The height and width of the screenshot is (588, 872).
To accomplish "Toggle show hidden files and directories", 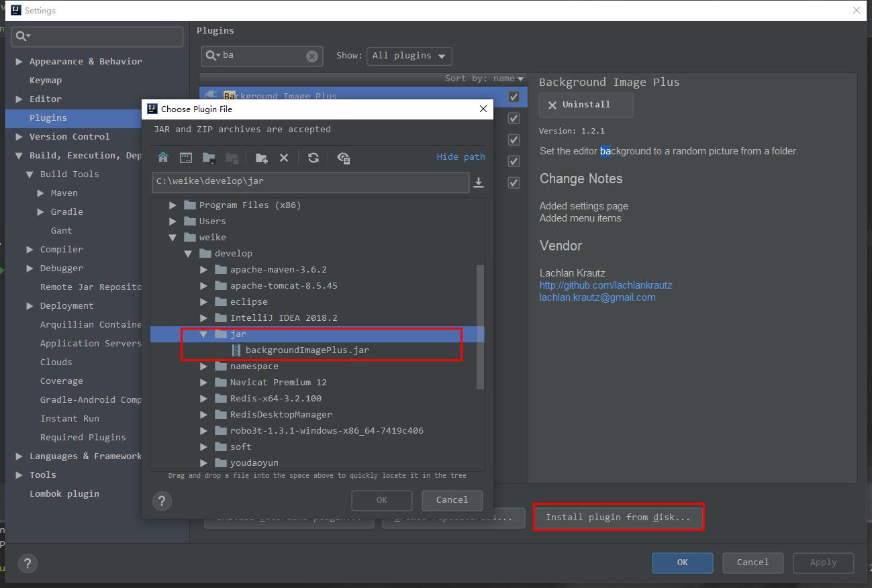I will (343, 158).
